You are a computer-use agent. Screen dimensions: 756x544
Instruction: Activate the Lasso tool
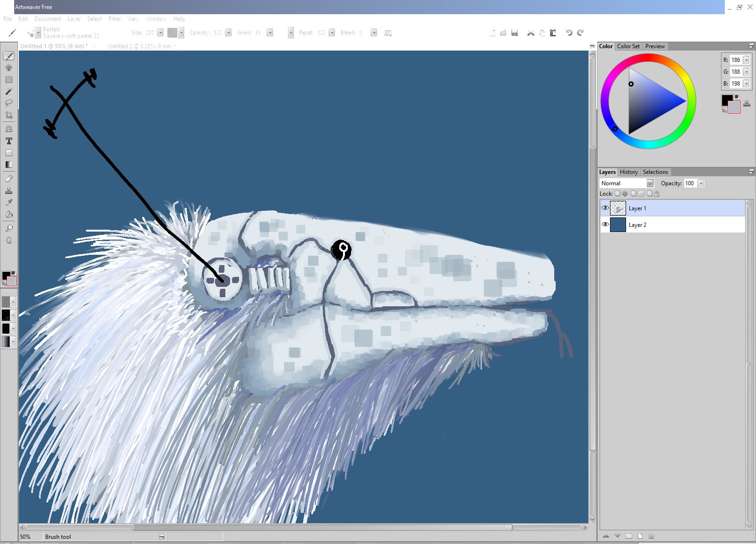point(9,103)
